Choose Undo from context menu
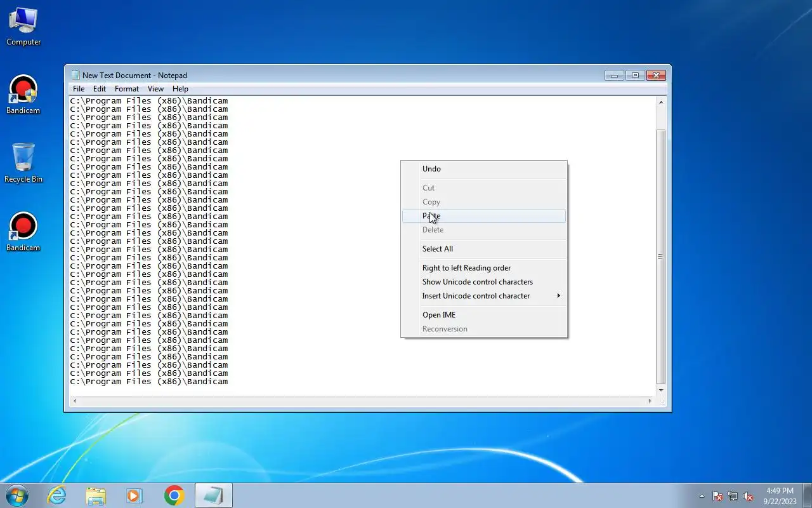Screen dimensions: 812x508 point(484,169)
